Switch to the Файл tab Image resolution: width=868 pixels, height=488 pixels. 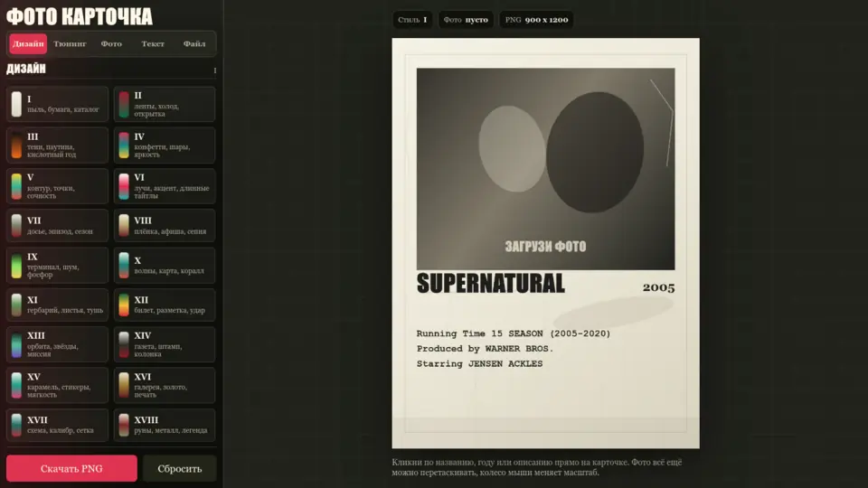click(194, 44)
